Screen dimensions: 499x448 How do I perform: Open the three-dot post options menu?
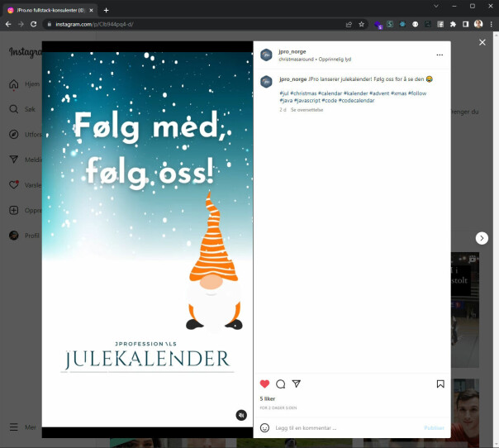(x=440, y=55)
